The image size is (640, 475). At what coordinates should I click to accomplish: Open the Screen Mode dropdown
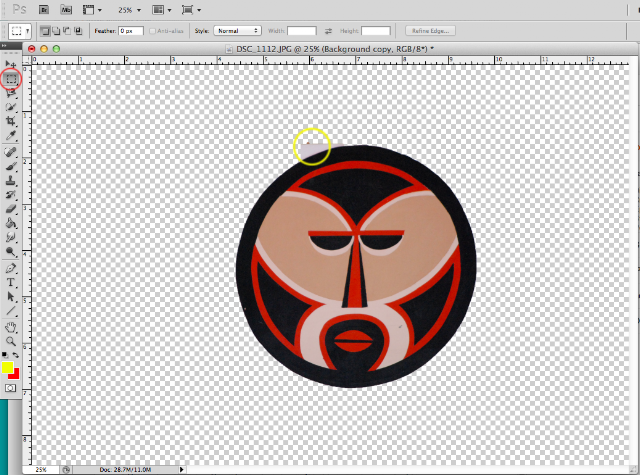point(191,10)
